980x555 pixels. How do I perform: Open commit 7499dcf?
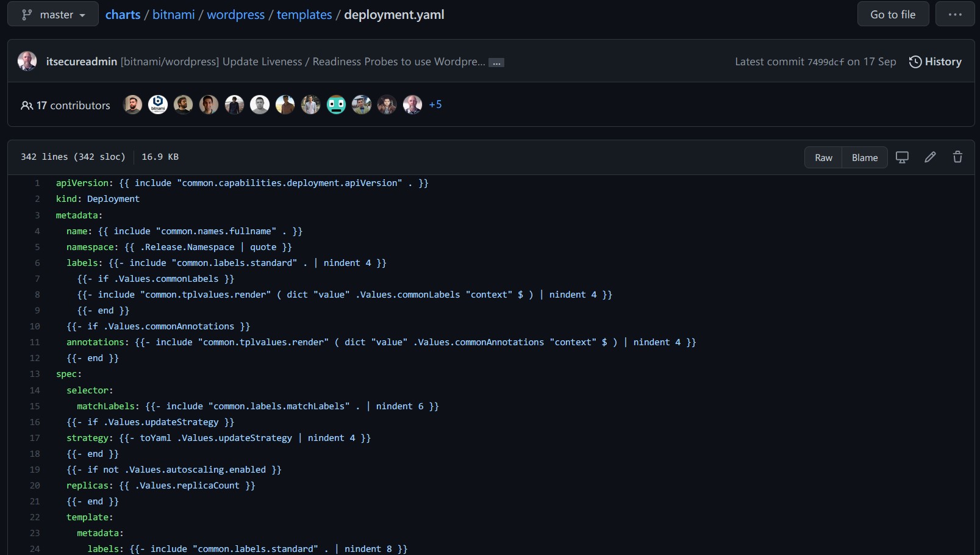pos(826,62)
